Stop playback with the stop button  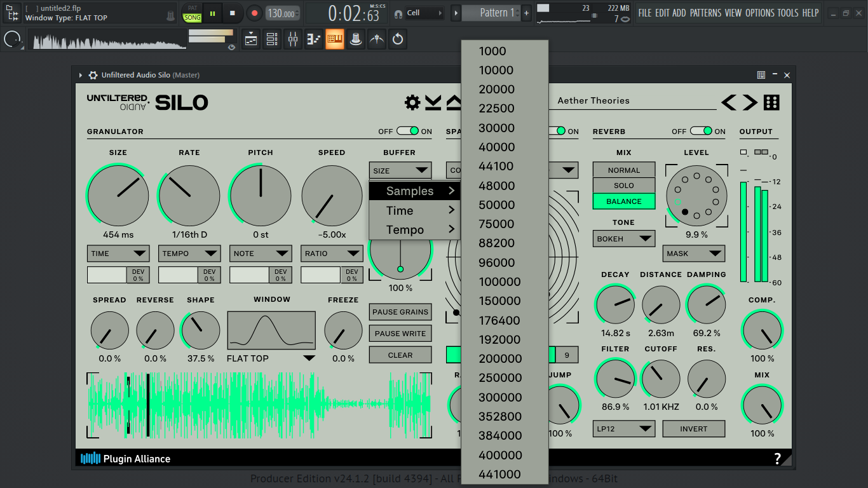(x=233, y=13)
